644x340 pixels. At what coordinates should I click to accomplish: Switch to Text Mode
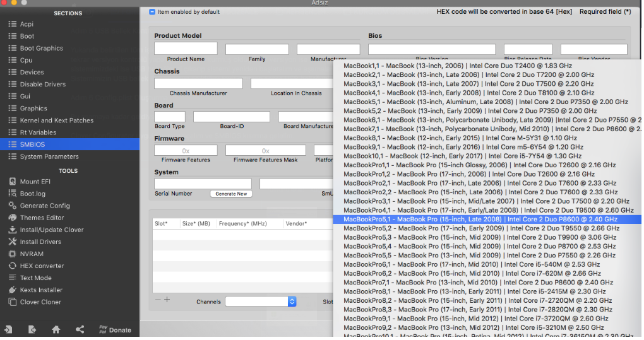pos(36,278)
